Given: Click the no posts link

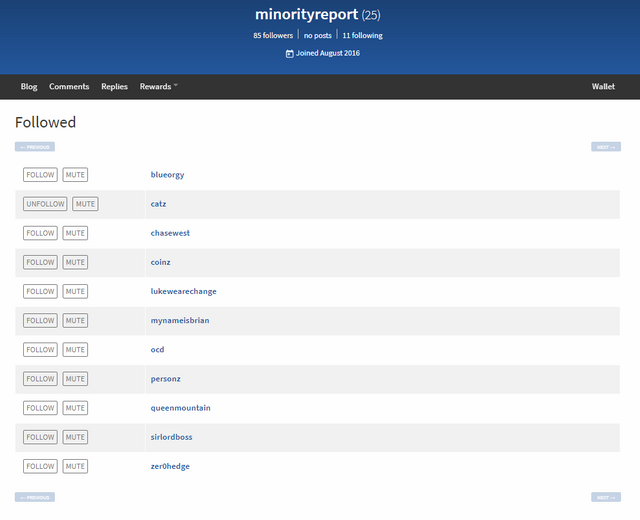Looking at the screenshot, I should (x=318, y=36).
